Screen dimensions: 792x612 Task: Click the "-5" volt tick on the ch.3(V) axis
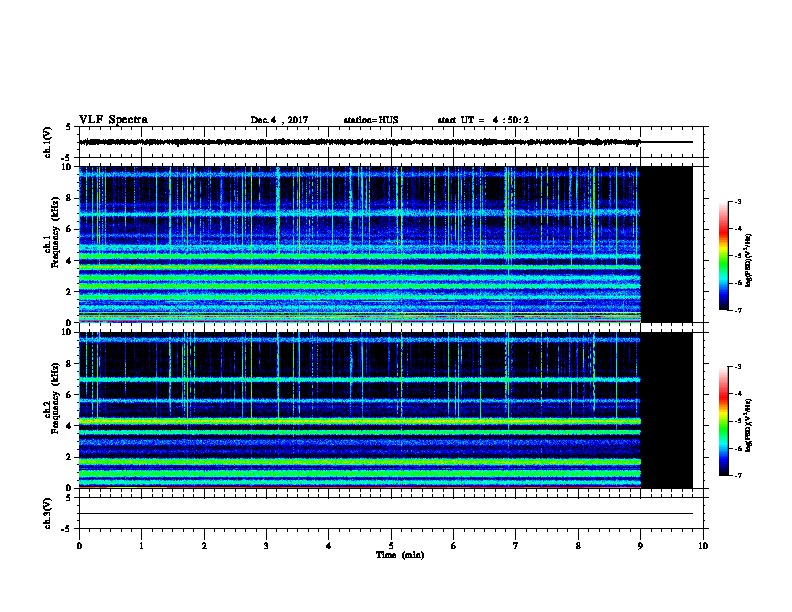(66, 529)
